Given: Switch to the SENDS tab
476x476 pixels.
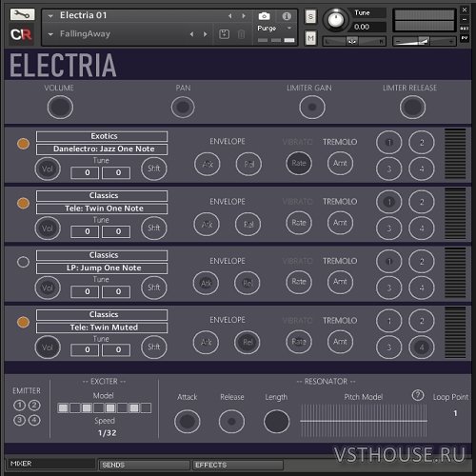Looking at the screenshot, I should (145, 466).
